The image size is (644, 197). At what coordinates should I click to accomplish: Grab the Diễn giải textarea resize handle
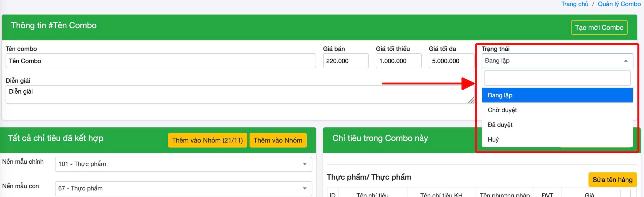(x=471, y=101)
